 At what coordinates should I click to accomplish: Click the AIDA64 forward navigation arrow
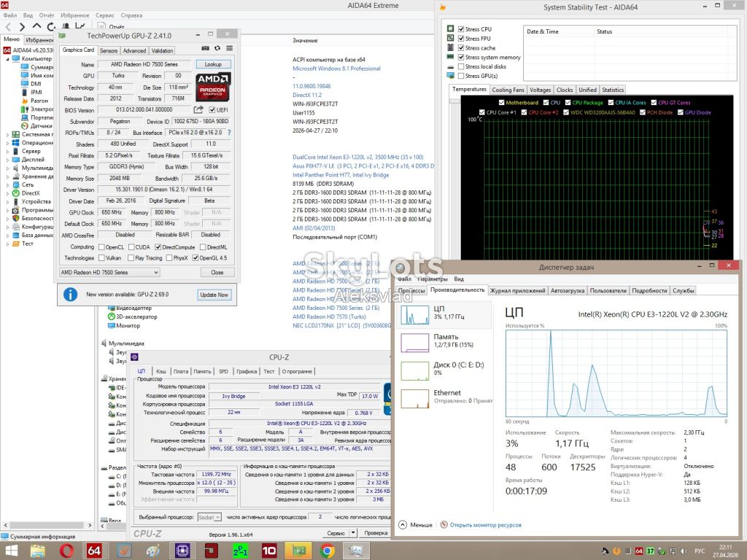[22, 27]
